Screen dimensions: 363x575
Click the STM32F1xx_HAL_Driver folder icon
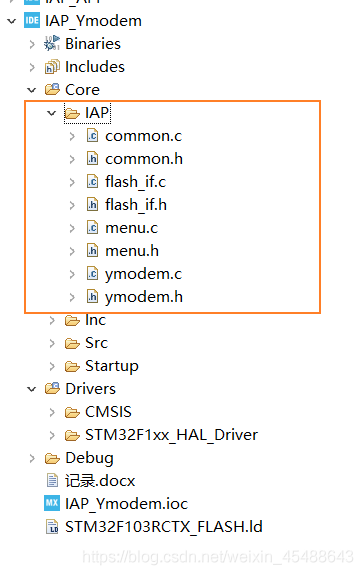72,435
